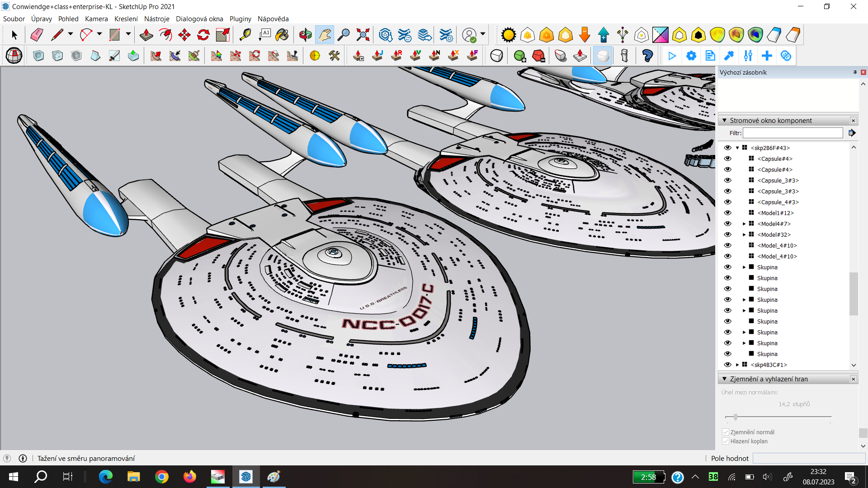Toggle the Hlazení koplan checkbox

coord(726,441)
